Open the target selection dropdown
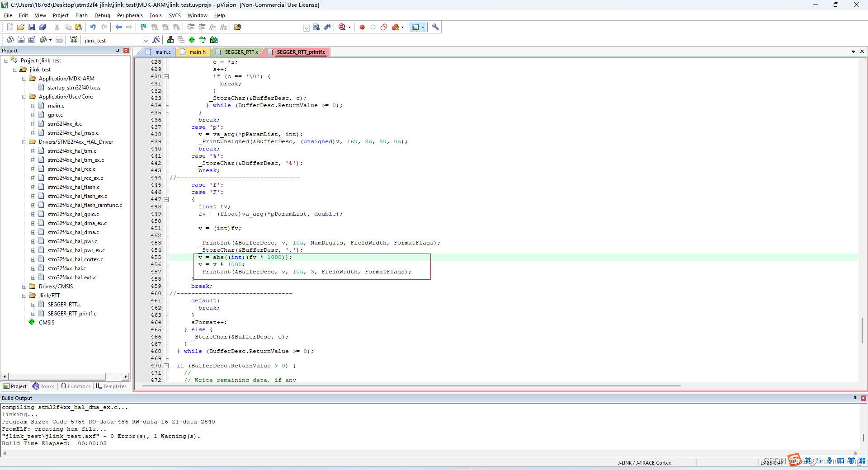This screenshot has width=868, height=470. point(146,40)
